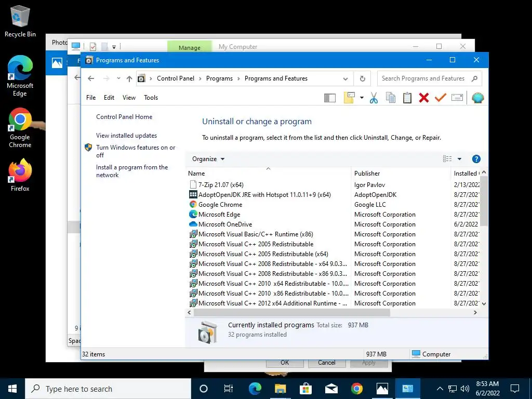
Task: Open Microsoft Store from the taskbar
Action: point(305,389)
